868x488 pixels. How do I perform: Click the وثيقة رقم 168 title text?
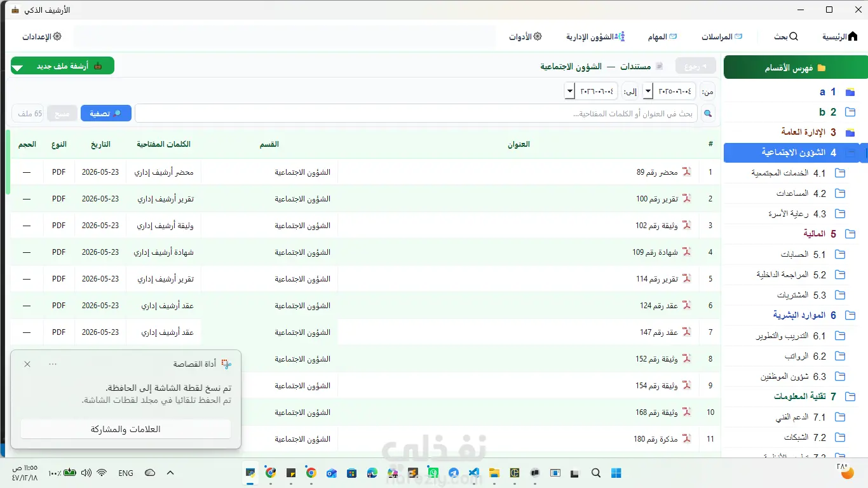click(657, 412)
